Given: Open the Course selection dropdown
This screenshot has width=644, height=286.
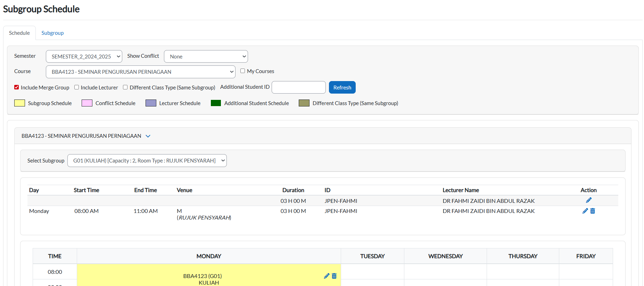Looking at the screenshot, I should (x=140, y=72).
